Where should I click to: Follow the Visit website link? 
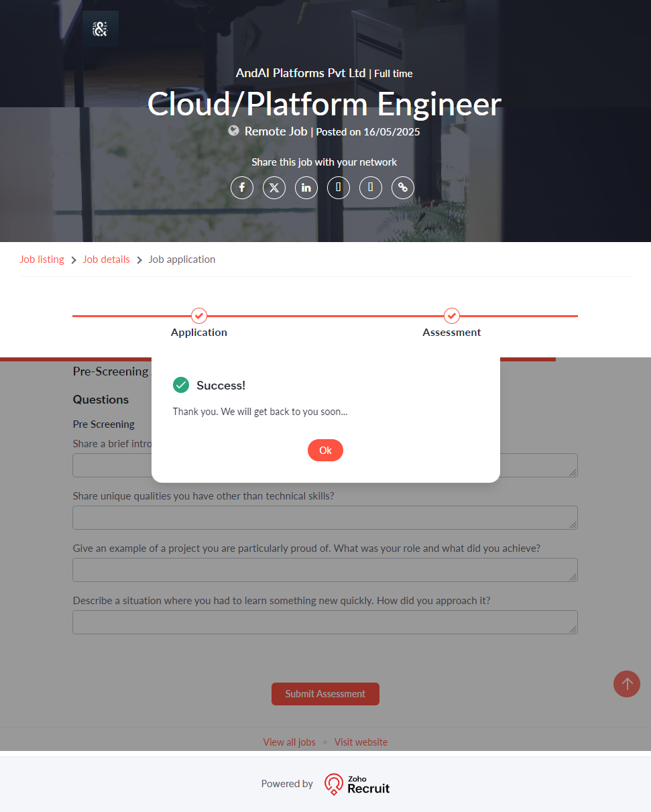pyautogui.click(x=361, y=742)
